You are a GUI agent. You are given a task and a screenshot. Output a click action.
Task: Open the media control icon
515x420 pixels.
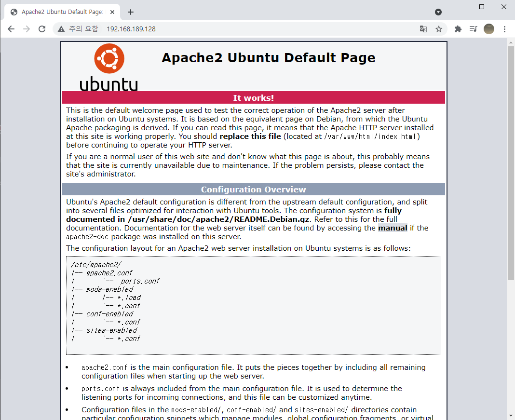(473, 29)
